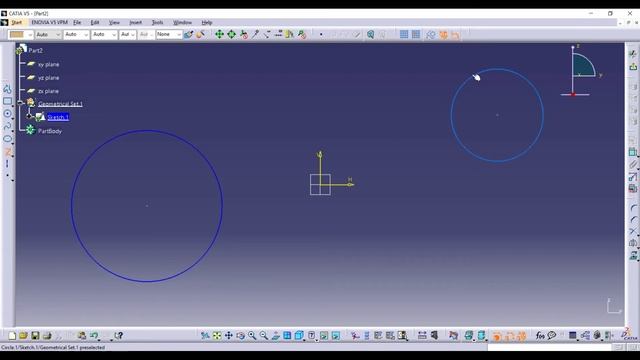Toggle the Snap to Point grid icon
Screen dimensions: 640x360
tap(416, 34)
